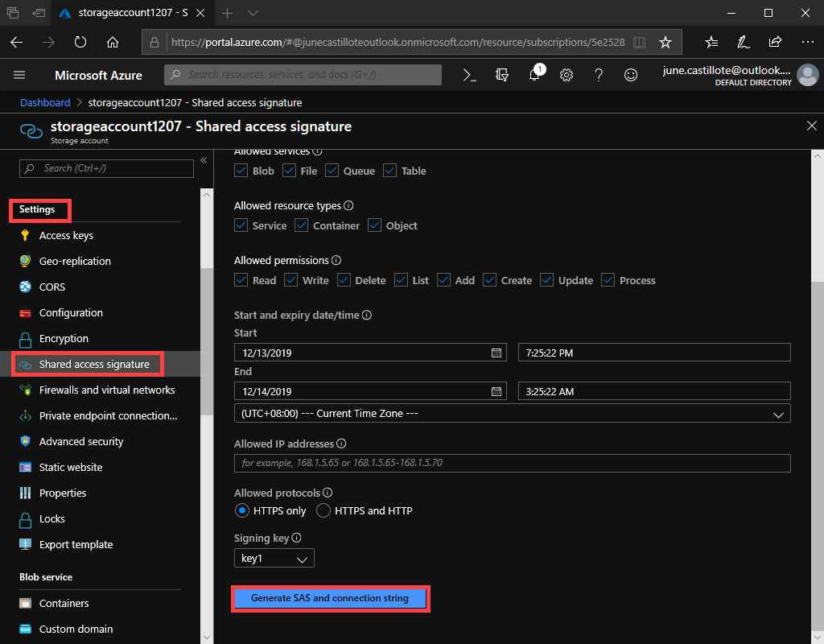
Task: Click the left menu scrollbar thumb
Action: click(x=207, y=341)
